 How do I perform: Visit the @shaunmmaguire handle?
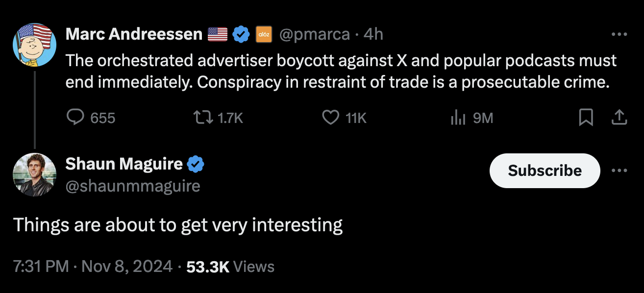[133, 186]
